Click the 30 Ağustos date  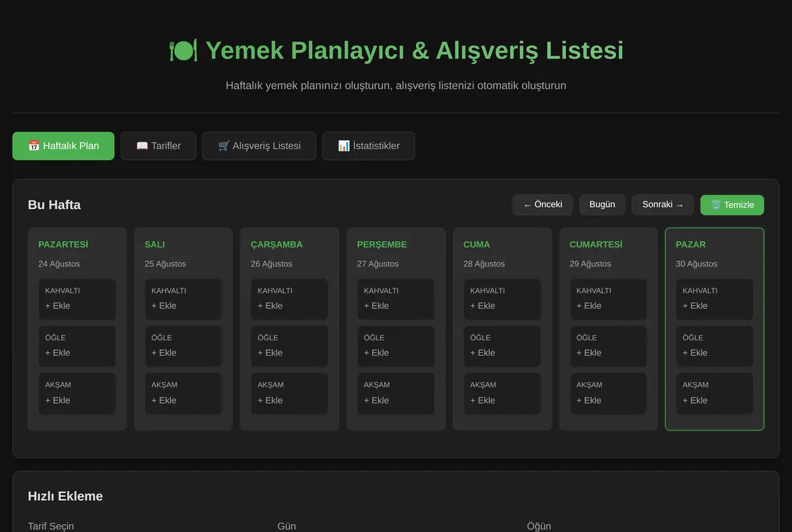tap(697, 264)
